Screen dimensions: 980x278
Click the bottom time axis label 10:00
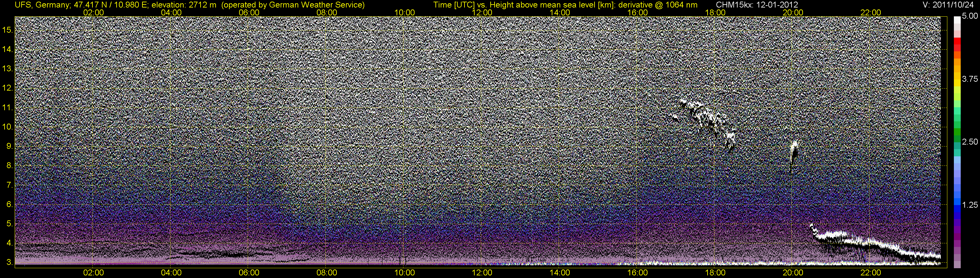404,273
